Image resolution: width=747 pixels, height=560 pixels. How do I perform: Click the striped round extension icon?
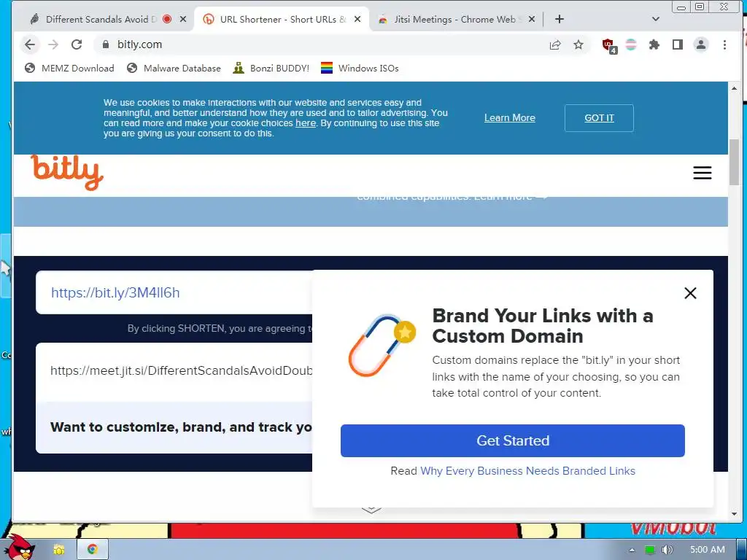pyautogui.click(x=631, y=44)
